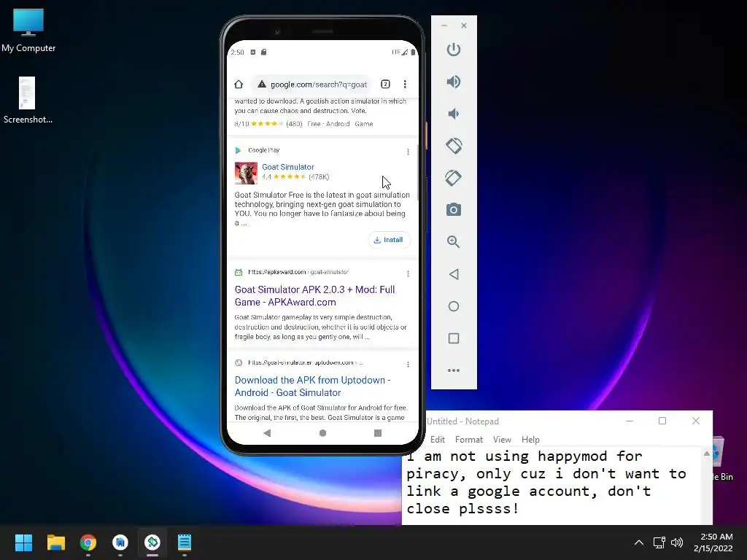Viewport: 747px width, 560px height.
Task: Open options dots for Google Play result
Action: (x=408, y=152)
